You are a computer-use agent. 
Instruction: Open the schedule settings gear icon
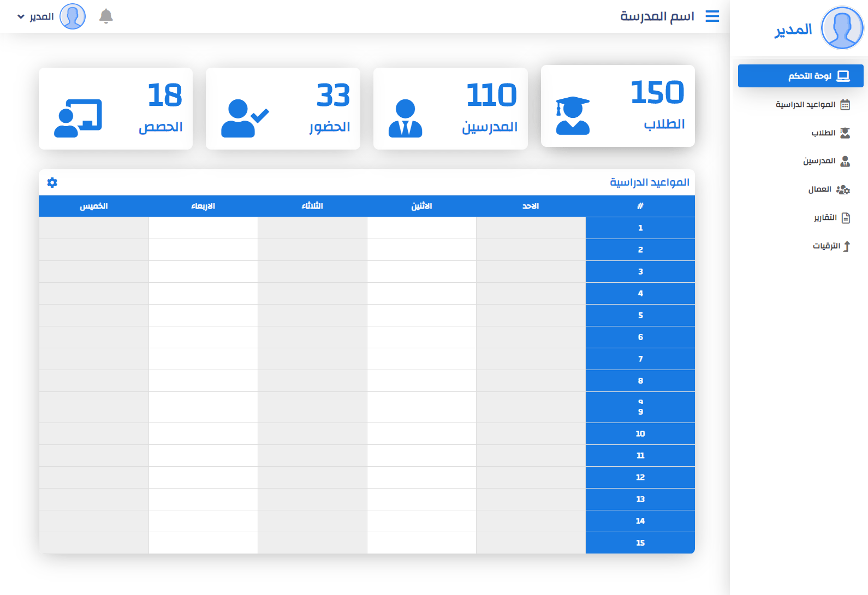pyautogui.click(x=52, y=182)
